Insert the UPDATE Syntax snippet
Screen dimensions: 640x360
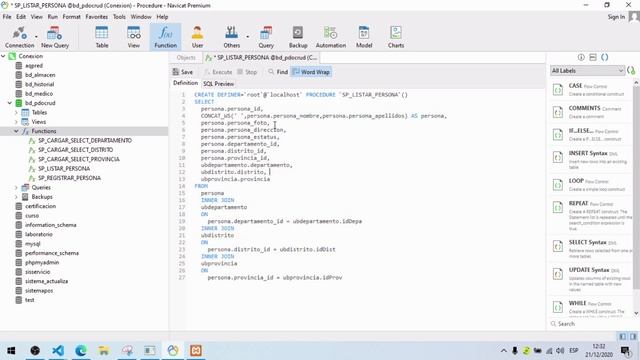(591, 280)
